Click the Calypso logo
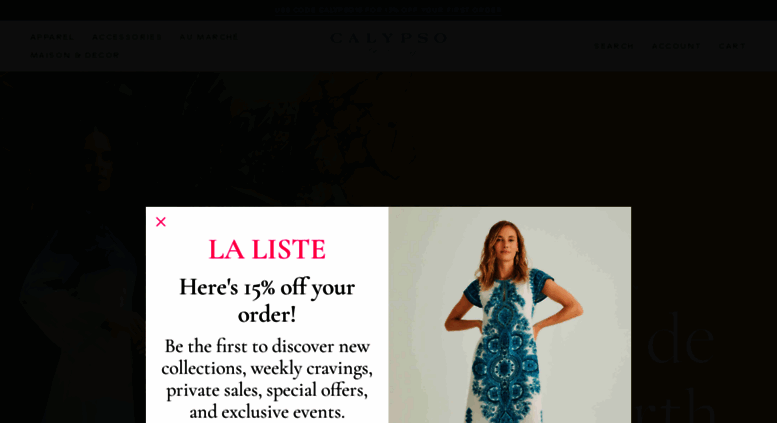 [x=388, y=38]
